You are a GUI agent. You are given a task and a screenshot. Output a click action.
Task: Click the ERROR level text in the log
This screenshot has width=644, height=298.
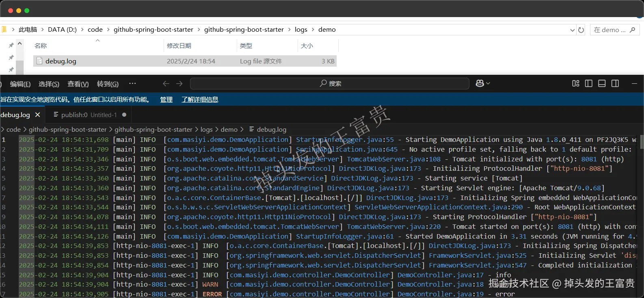212,294
